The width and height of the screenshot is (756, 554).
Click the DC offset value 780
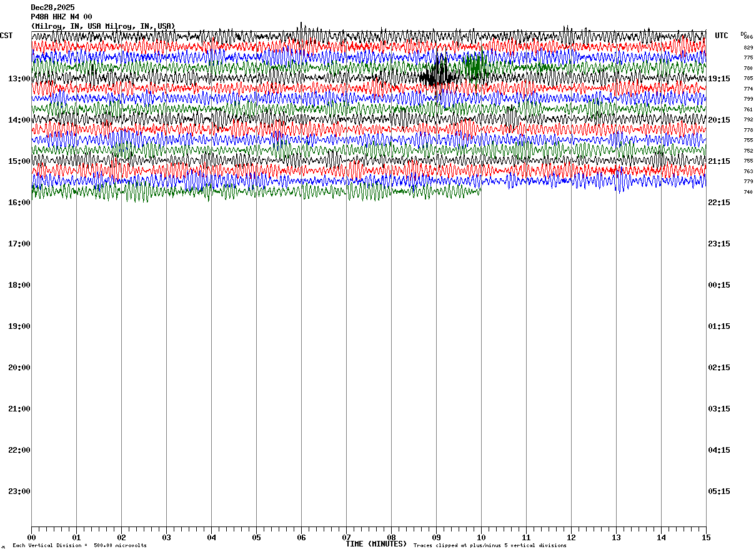click(x=748, y=68)
